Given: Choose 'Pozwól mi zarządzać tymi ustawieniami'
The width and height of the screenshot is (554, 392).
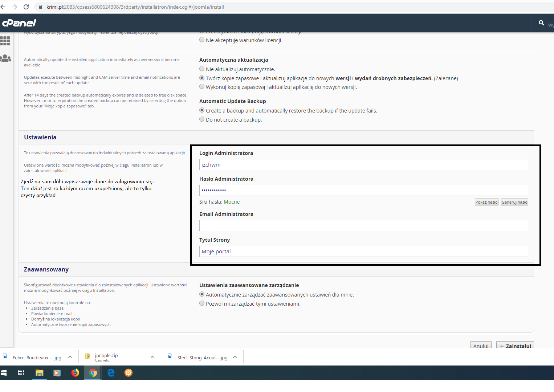Looking at the screenshot, I should point(202,303).
